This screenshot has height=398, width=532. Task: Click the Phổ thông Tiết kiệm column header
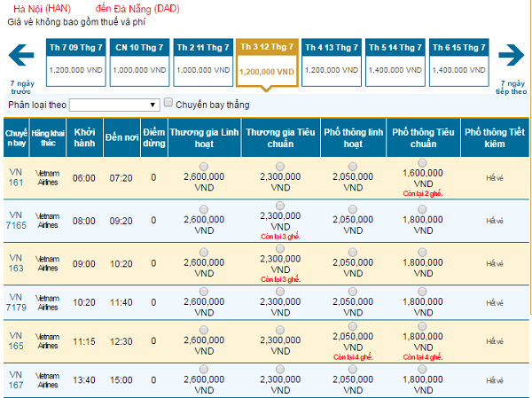[495, 139]
